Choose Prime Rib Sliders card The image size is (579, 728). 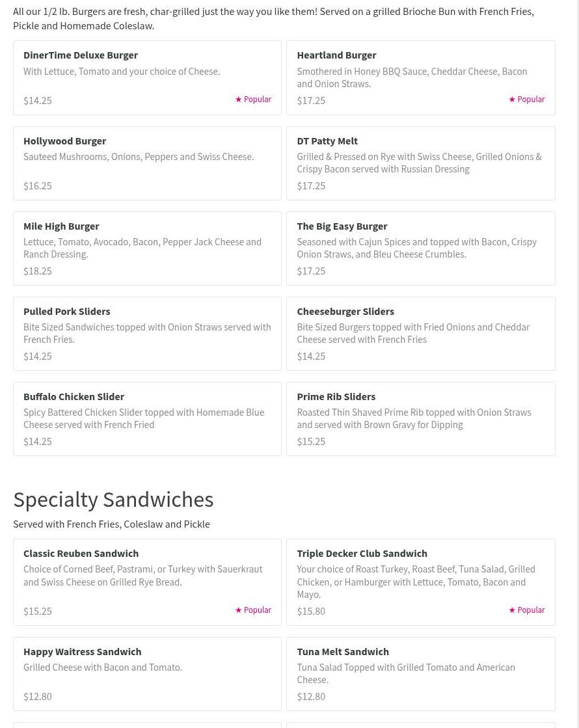[x=421, y=419]
